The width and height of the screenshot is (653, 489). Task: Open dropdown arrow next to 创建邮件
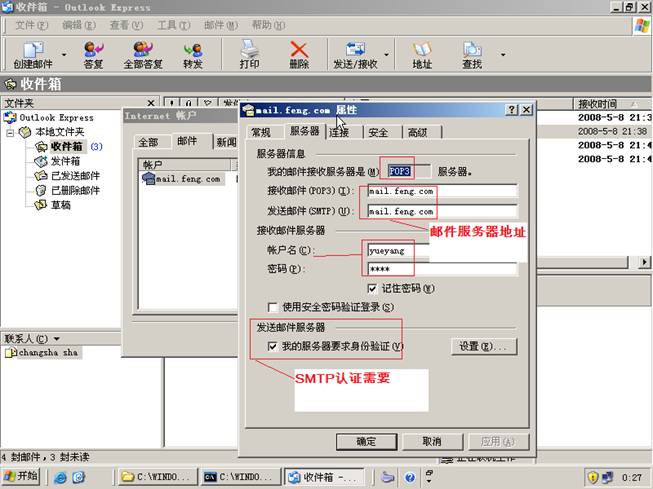click(x=65, y=55)
